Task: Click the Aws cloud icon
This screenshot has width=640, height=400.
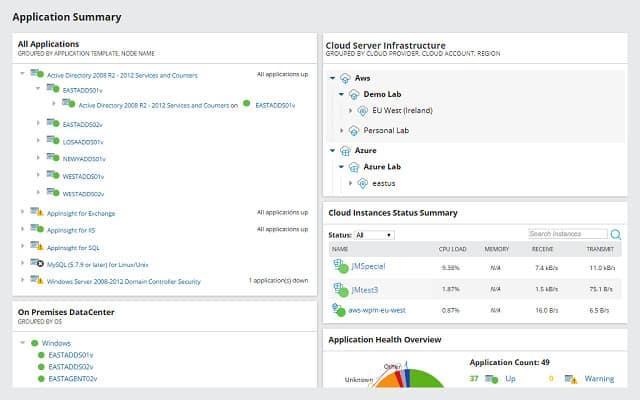Action: [345, 78]
